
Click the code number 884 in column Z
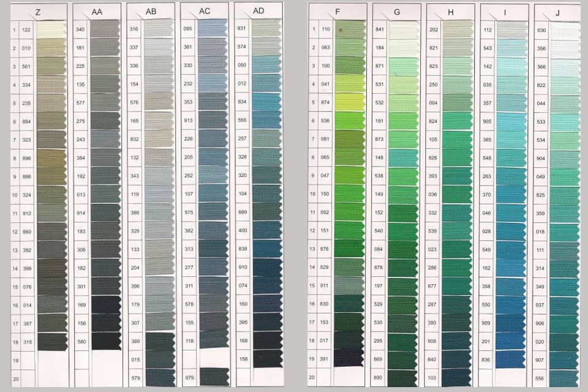point(26,121)
